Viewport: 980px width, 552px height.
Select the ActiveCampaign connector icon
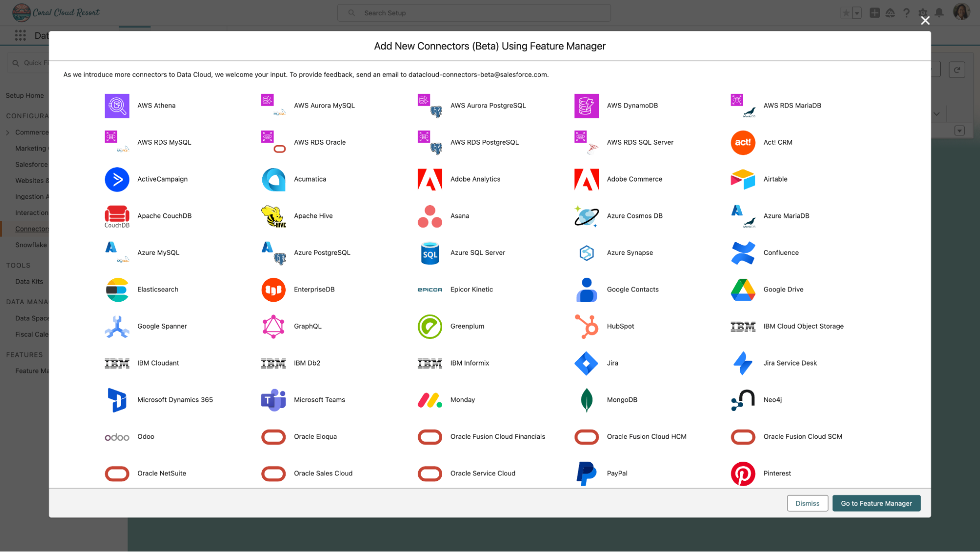point(117,179)
